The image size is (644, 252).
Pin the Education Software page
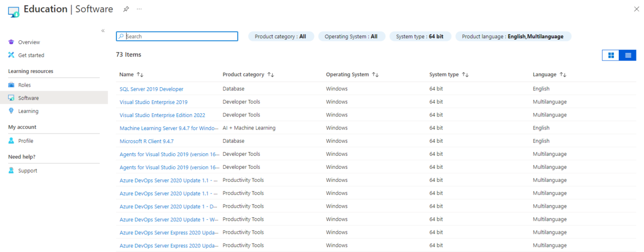(126, 9)
